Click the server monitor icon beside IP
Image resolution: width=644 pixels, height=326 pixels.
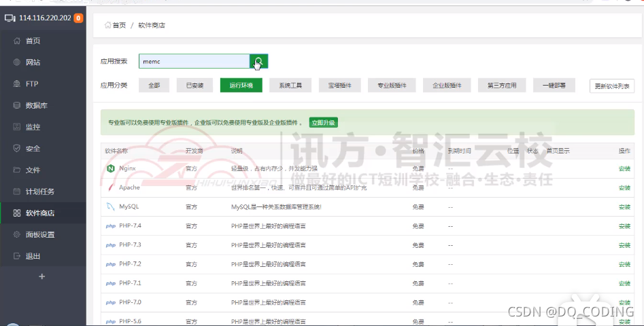(x=10, y=18)
